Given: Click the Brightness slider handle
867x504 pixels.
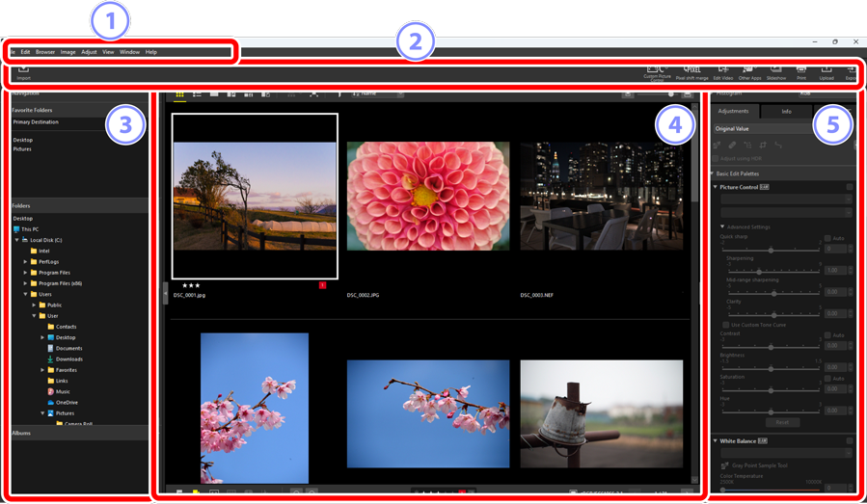Looking at the screenshot, I should (x=771, y=368).
